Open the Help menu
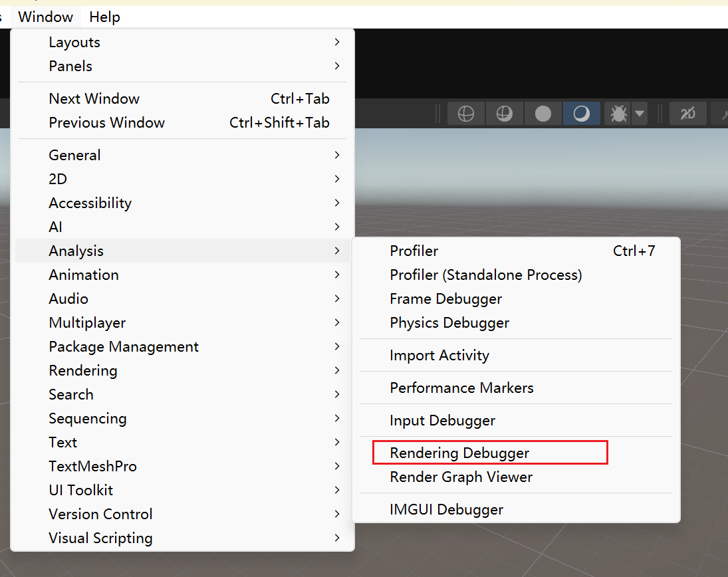Image resolution: width=728 pixels, height=577 pixels. coord(104,17)
